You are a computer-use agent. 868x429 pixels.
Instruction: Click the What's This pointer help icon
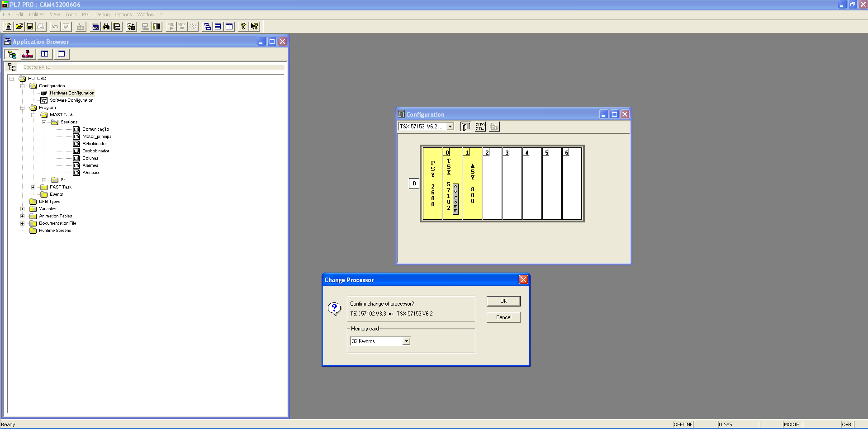255,26
